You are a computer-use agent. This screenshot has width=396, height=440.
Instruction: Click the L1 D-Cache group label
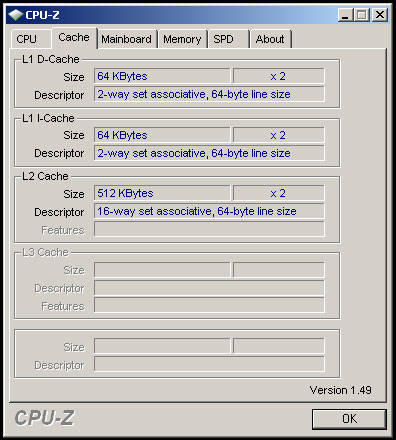[x=51, y=59]
